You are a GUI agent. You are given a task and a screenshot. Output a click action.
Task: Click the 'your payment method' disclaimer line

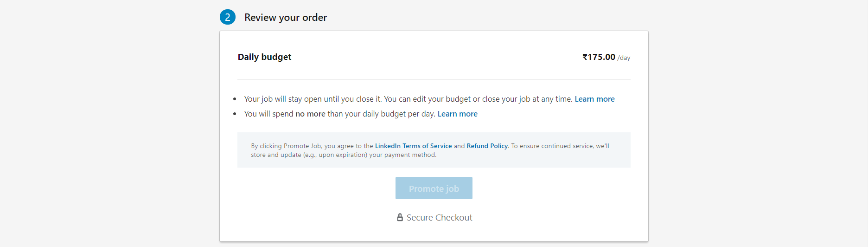pos(343,155)
